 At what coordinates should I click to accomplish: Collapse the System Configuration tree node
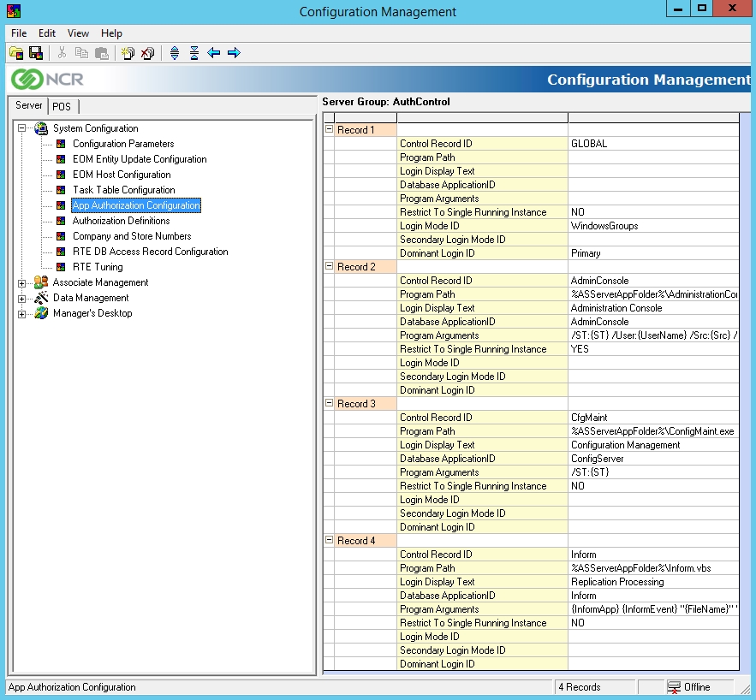pos(21,128)
